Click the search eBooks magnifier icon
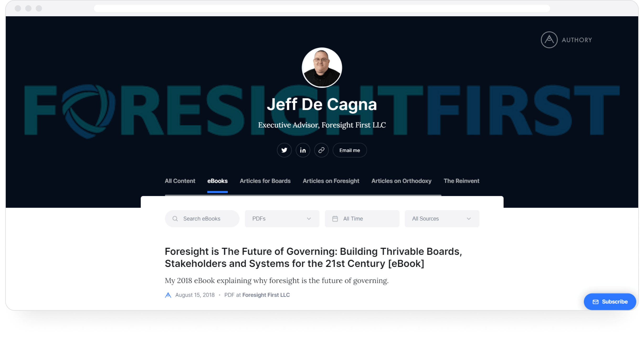This screenshot has height=337, width=644. [x=176, y=219]
